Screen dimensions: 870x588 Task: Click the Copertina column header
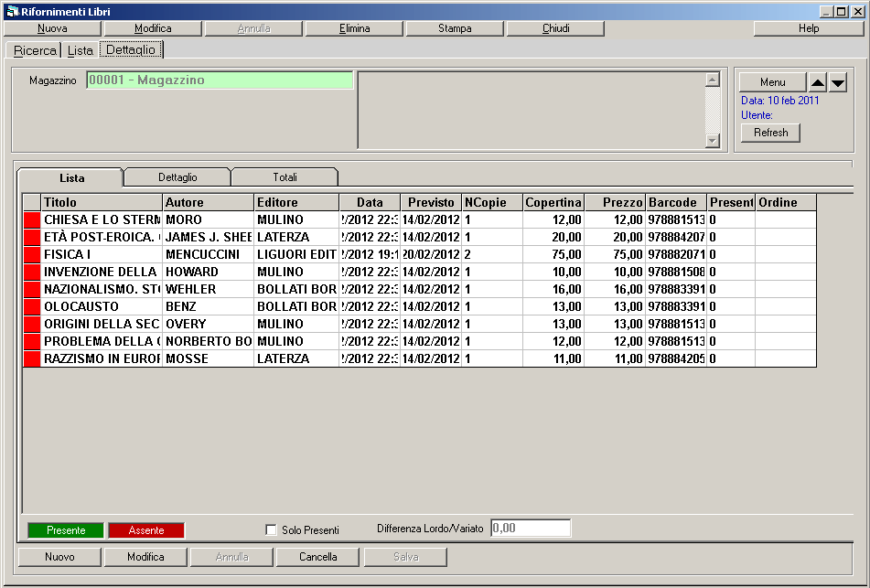click(x=553, y=202)
